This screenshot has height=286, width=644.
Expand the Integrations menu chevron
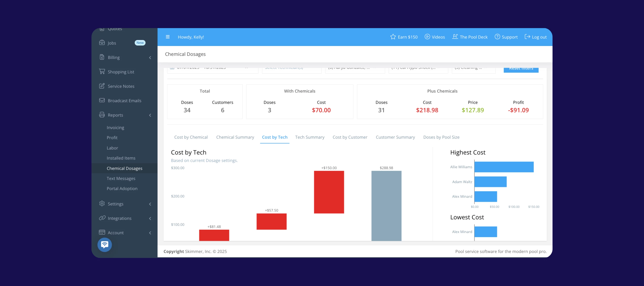[150, 219]
